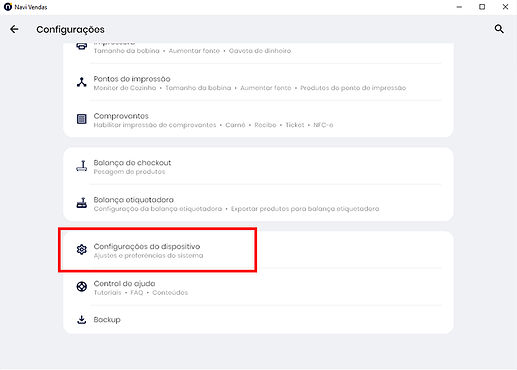517x370 pixels.
Task: Open search with the magnifier icon
Action: tap(499, 29)
